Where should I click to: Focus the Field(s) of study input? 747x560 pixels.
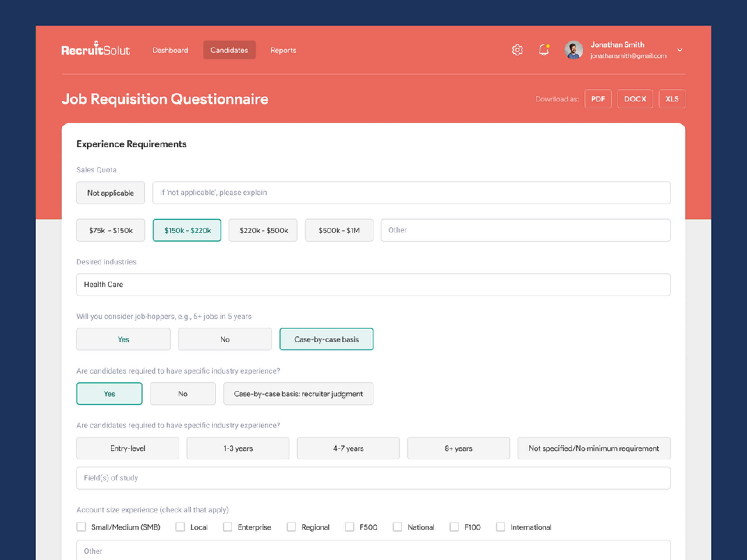(373, 478)
